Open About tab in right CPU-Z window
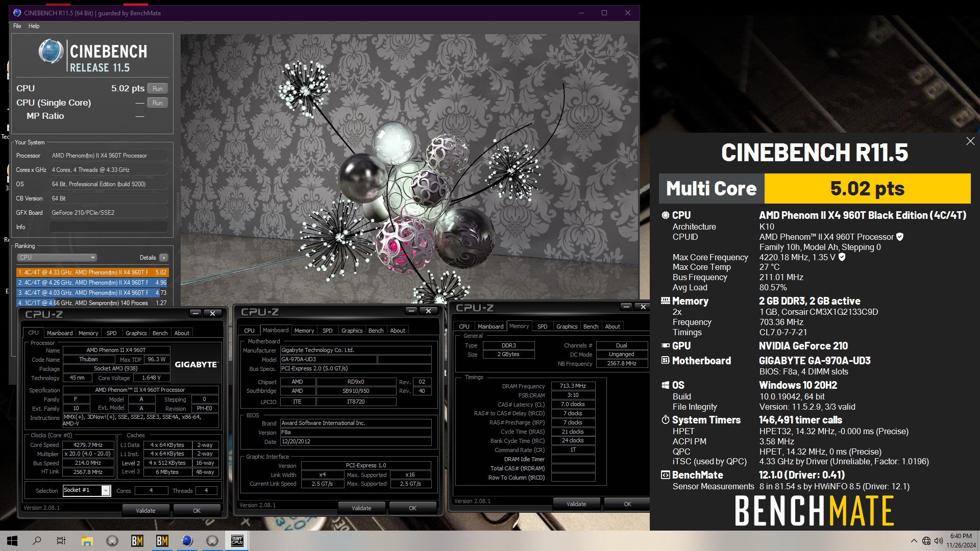The height and width of the screenshot is (551, 980). [612, 327]
